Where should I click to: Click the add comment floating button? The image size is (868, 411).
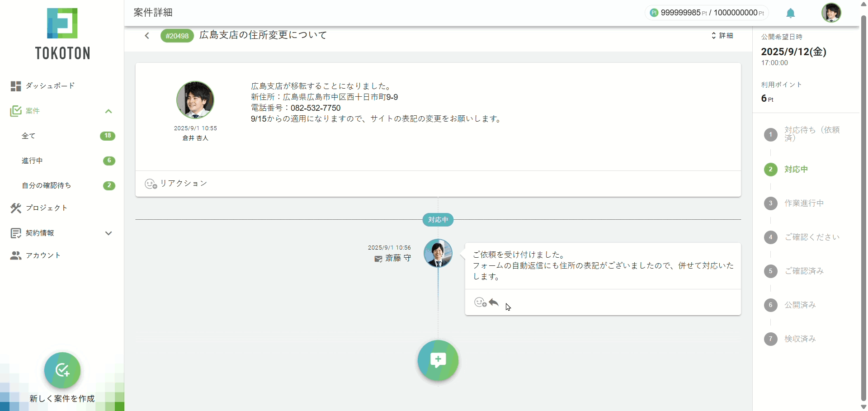click(x=438, y=360)
